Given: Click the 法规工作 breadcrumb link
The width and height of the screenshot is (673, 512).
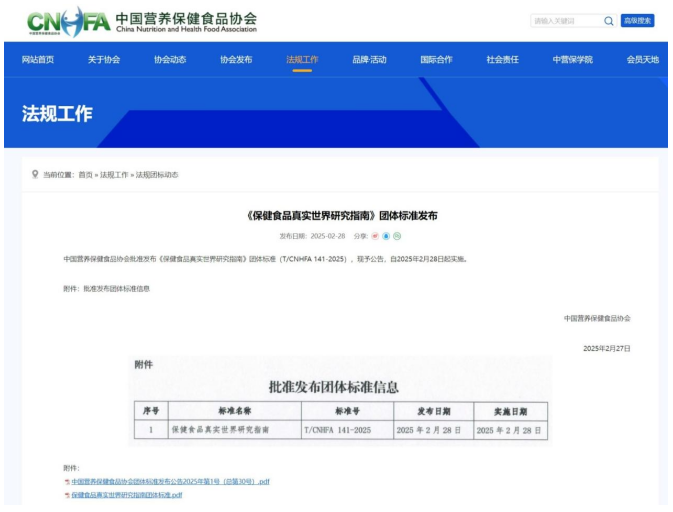Looking at the screenshot, I should (114, 175).
